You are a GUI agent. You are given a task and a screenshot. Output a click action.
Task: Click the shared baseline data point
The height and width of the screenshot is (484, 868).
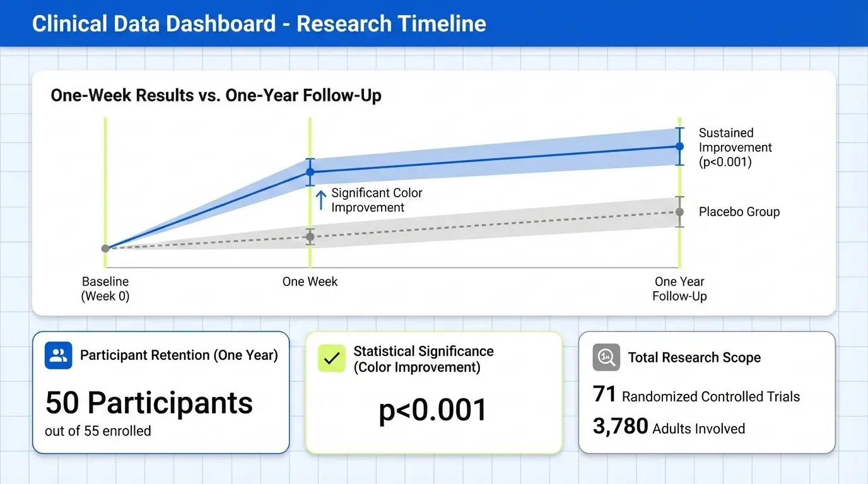pos(105,248)
